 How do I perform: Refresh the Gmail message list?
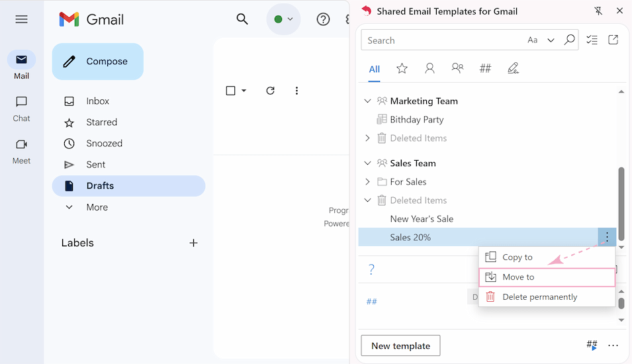click(271, 91)
